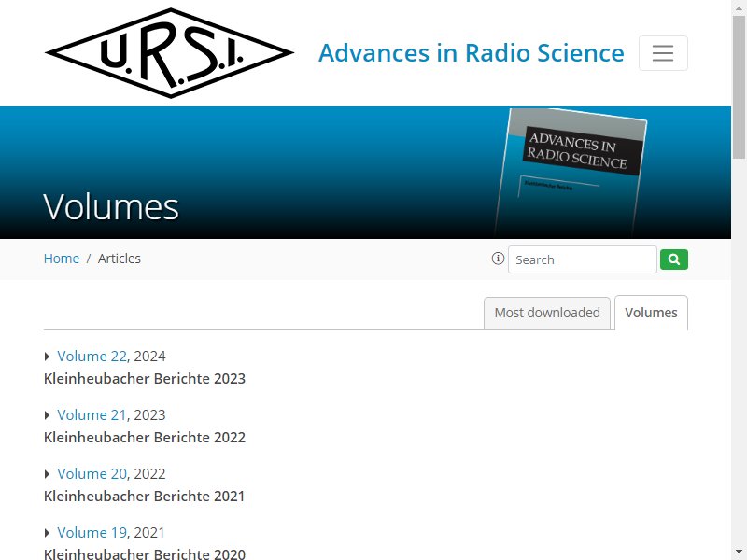Click the Kleinheubacher Berichte 2020 text
The width and height of the screenshot is (747, 560).
(145, 553)
